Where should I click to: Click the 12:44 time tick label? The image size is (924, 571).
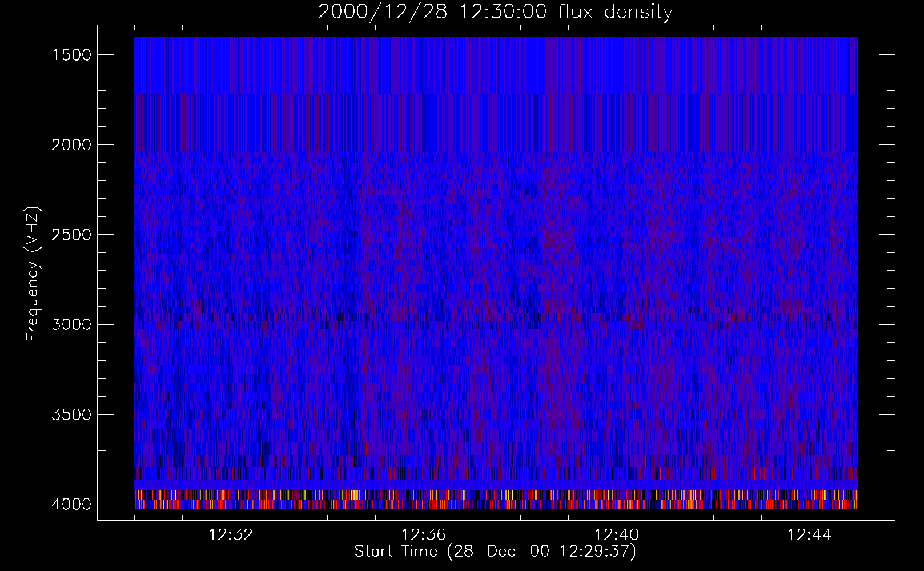point(810,535)
